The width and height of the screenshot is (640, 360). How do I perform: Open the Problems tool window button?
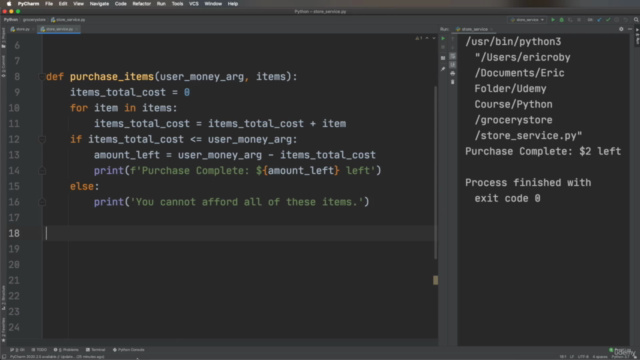click(66, 350)
